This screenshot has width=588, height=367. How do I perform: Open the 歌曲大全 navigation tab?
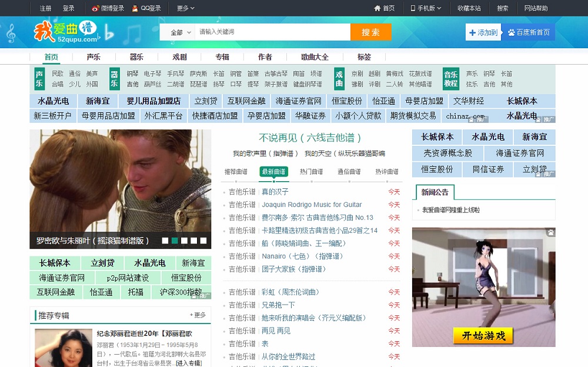click(315, 57)
